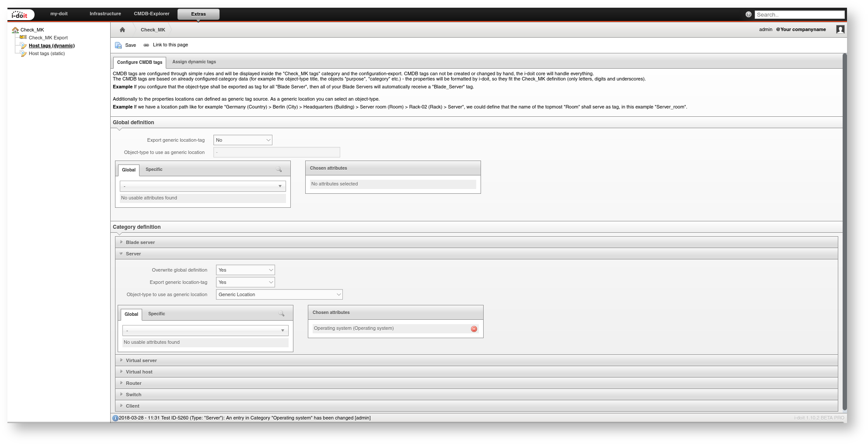Click 'Global definition' heading
The width and height of the screenshot is (868, 444).
[133, 122]
